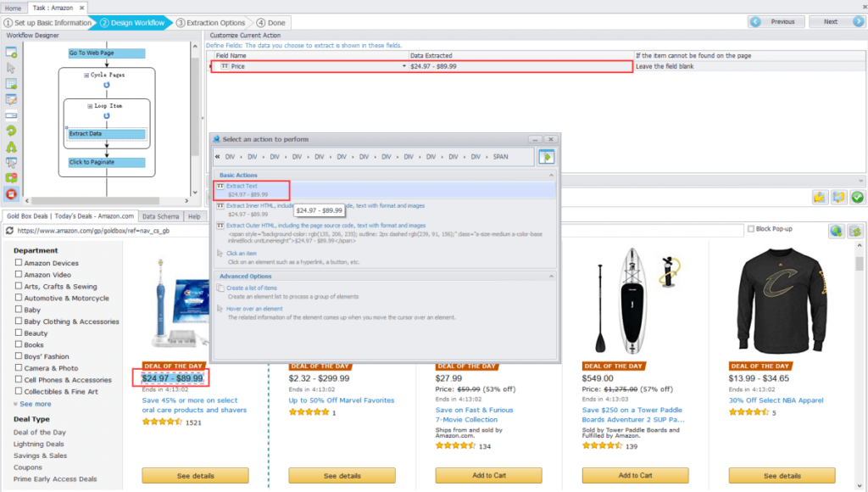This screenshot has width=868, height=492.
Task: Choose the Click an item action
Action: pos(242,253)
